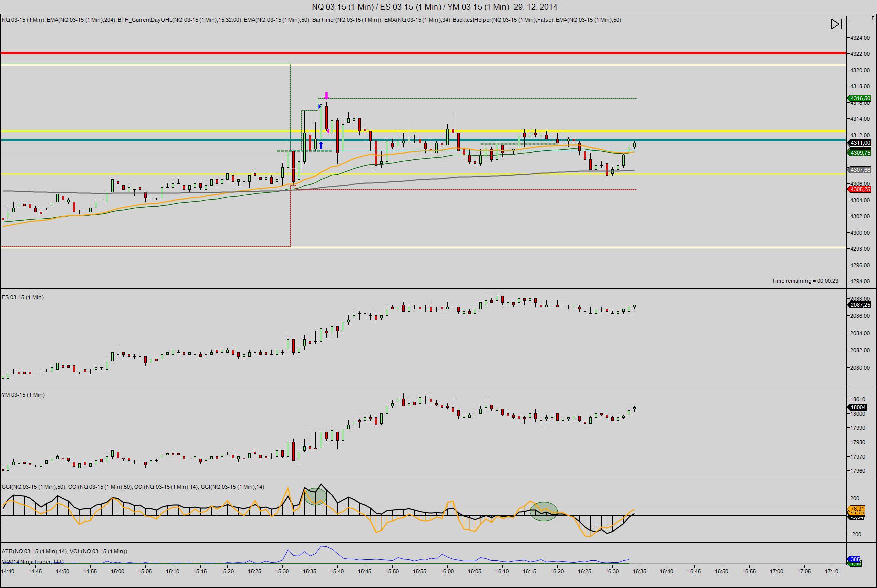Click the ES 2087,25 price marker
The image size is (877, 588).
[x=860, y=305]
